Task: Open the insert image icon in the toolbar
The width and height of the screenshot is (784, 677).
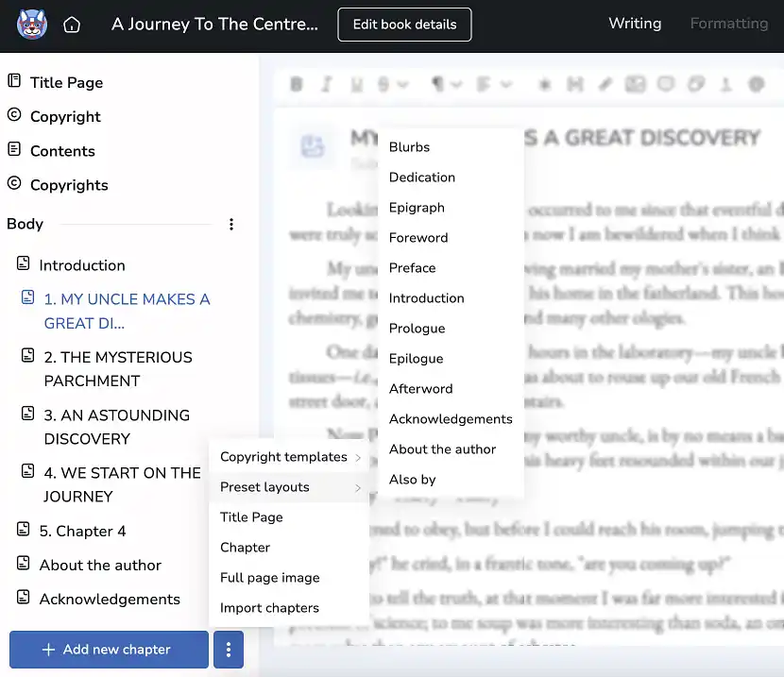Action: point(635,83)
